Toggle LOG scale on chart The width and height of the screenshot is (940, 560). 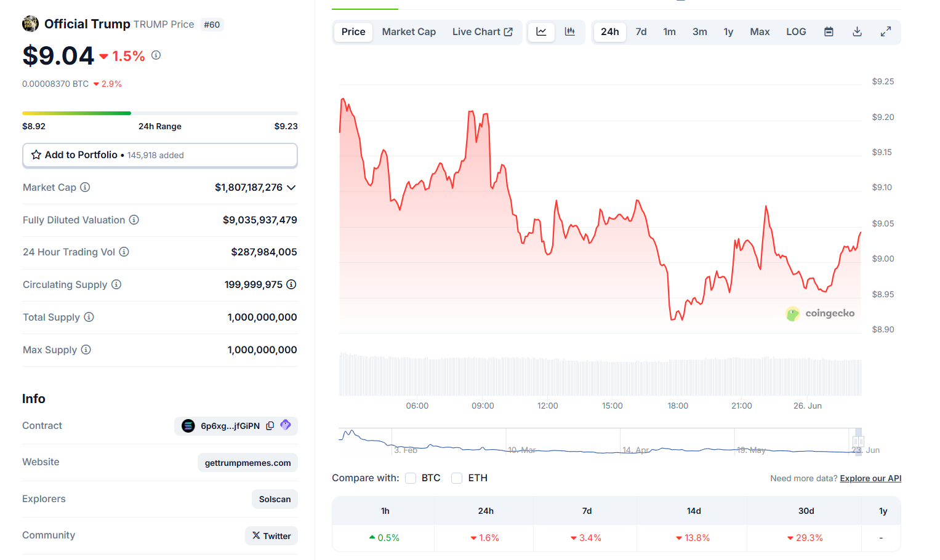click(795, 32)
